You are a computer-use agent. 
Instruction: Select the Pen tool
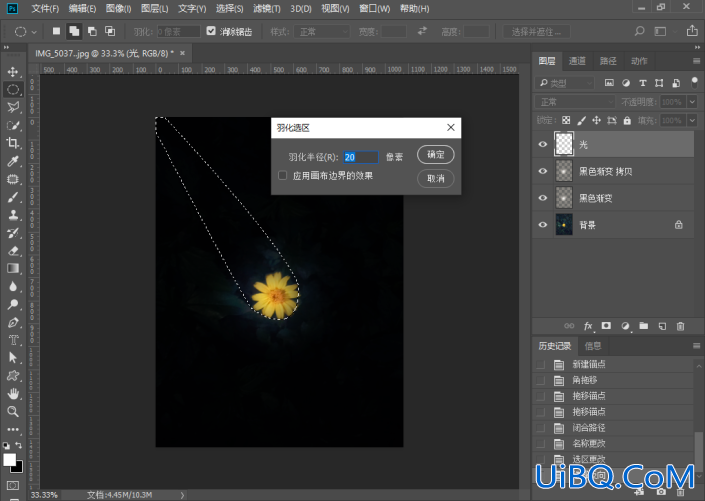click(13, 322)
